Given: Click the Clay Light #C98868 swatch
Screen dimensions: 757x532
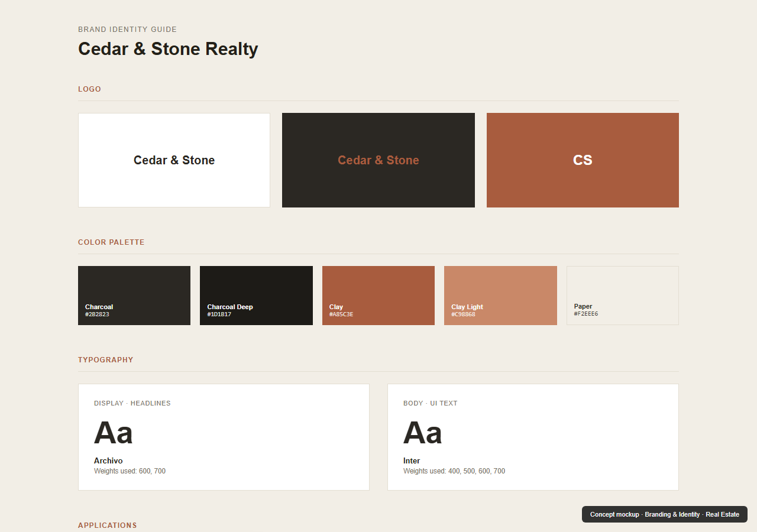Looking at the screenshot, I should pos(500,296).
